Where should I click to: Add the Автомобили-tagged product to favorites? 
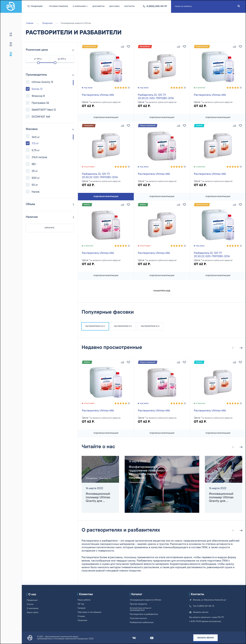tap(184, 47)
